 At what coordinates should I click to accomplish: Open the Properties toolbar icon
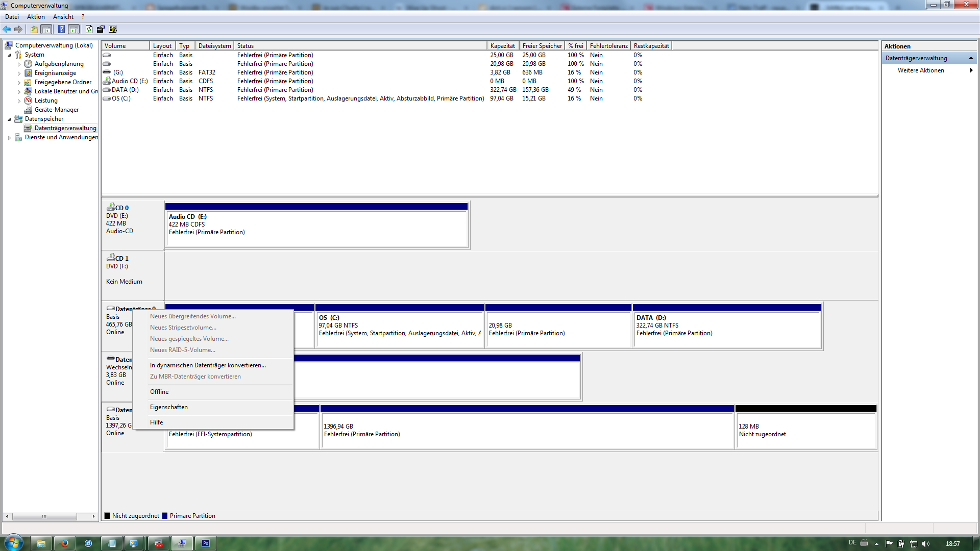[101, 30]
